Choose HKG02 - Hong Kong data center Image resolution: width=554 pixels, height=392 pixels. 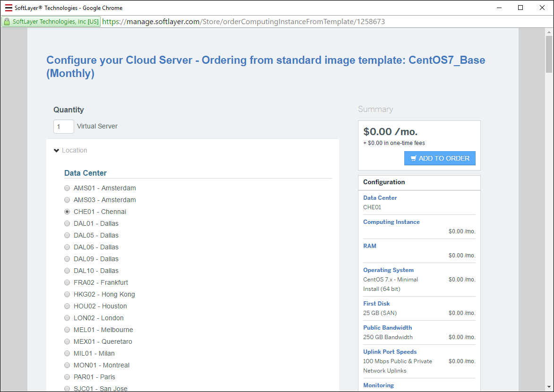tap(67, 294)
